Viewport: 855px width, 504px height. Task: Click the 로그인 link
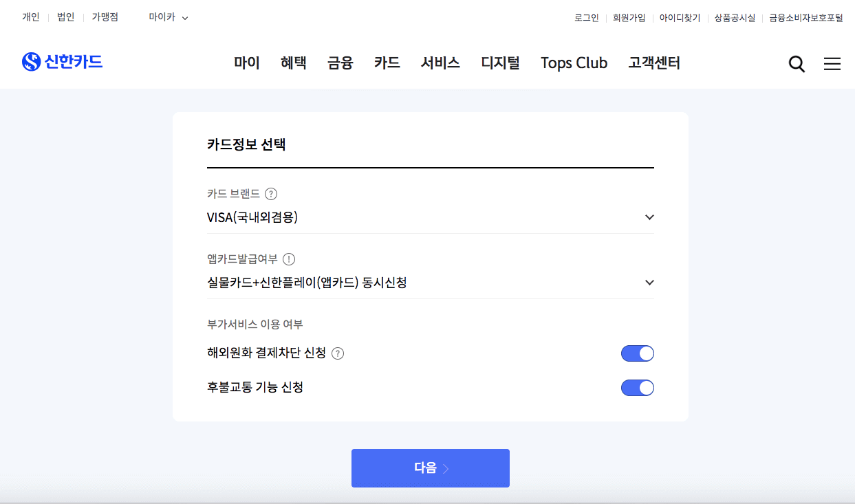point(587,17)
